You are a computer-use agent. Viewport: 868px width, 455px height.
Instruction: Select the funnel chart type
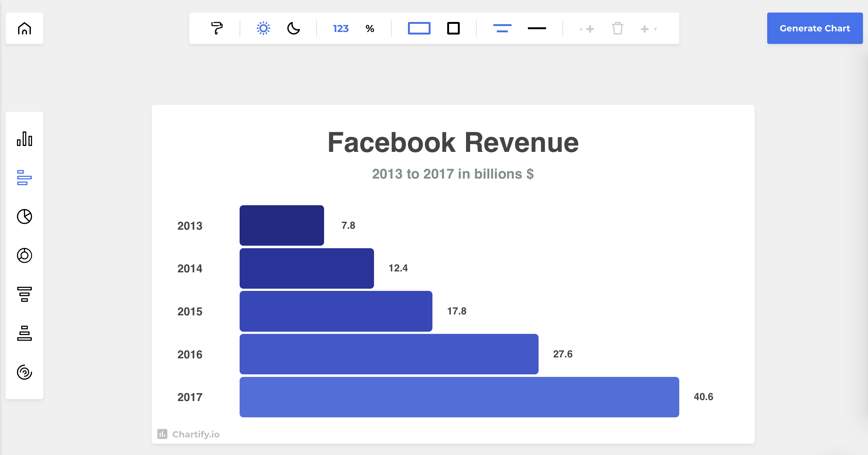(x=24, y=294)
